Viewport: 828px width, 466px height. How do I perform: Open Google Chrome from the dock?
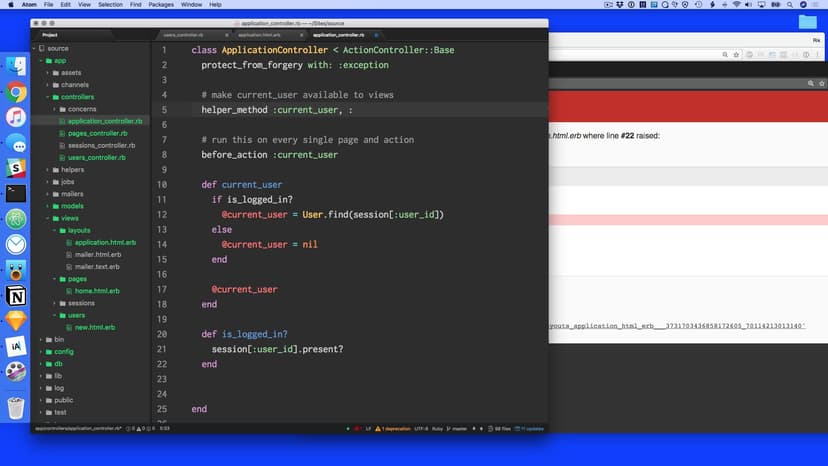(x=16, y=92)
